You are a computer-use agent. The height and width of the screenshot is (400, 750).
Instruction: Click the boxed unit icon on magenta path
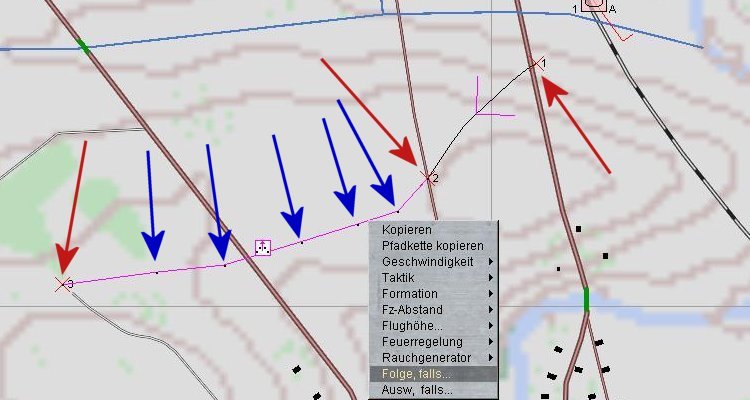[x=262, y=246]
